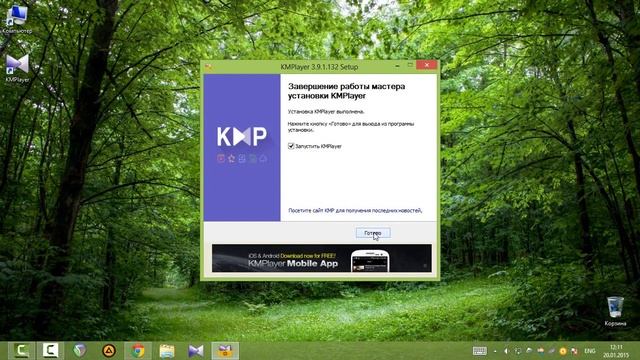
Task: Open Google Chrome from the taskbar
Action: [x=138, y=350]
